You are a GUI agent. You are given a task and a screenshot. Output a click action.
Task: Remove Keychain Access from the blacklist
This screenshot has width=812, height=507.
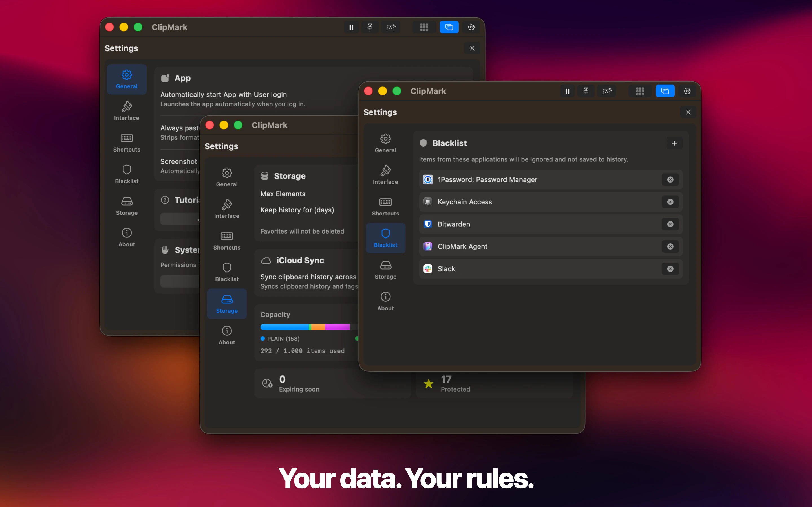point(670,202)
